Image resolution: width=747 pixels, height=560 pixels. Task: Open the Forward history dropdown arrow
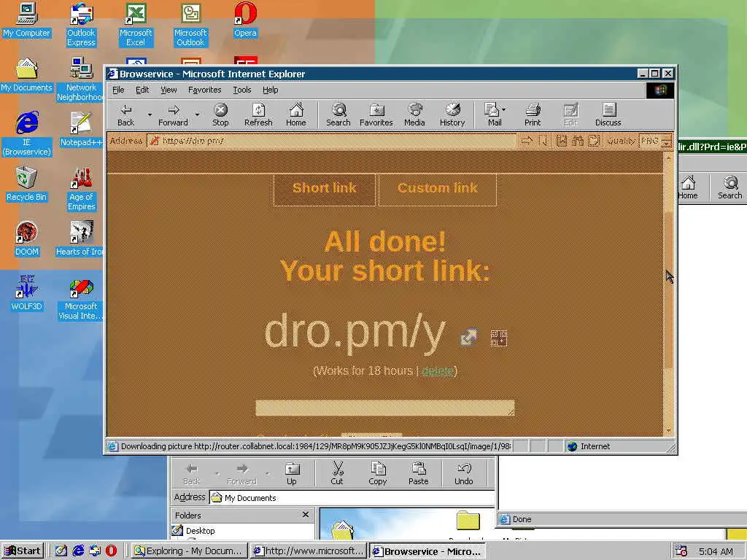(197, 114)
